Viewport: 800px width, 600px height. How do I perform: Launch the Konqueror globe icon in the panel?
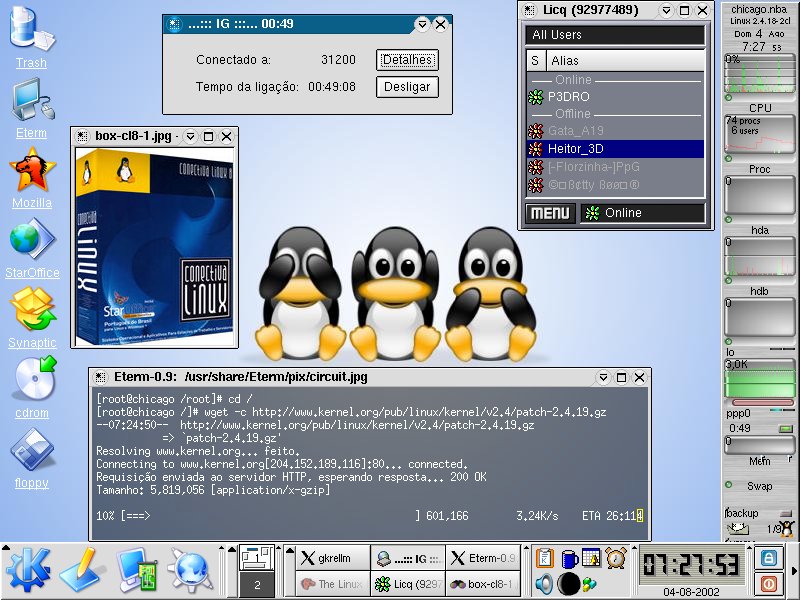(190, 570)
